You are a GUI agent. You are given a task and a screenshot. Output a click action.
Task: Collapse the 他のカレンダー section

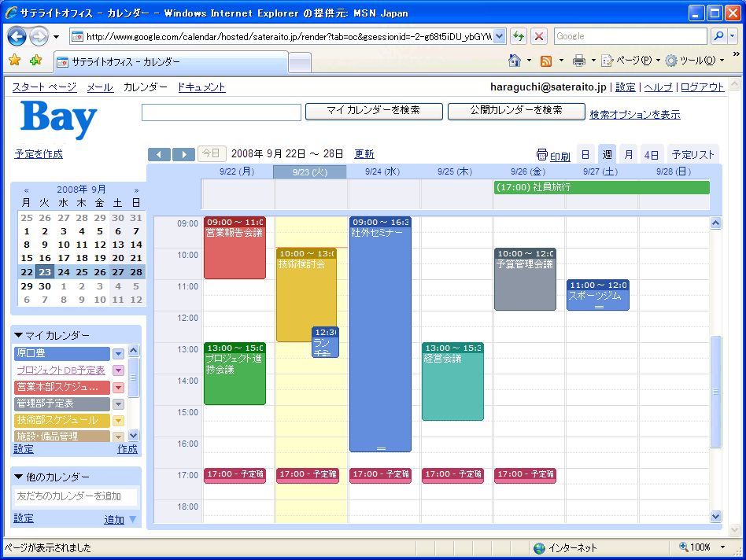tap(19, 477)
